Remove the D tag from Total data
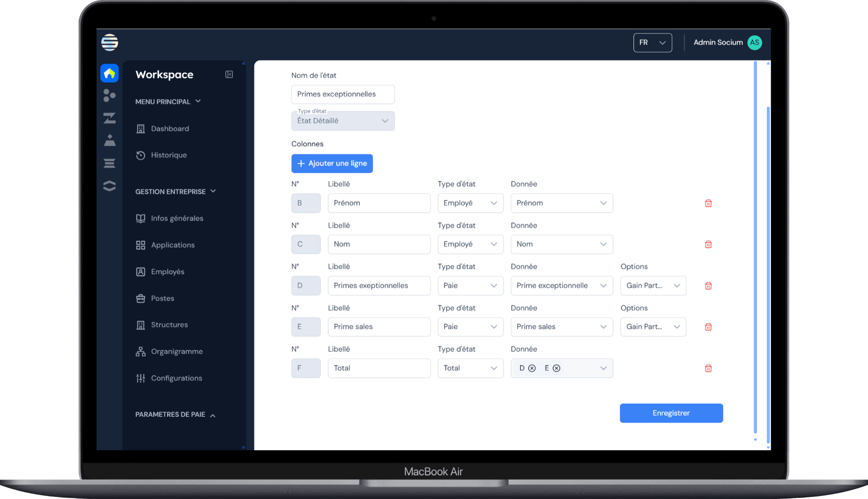The height and width of the screenshot is (499, 868). point(532,368)
